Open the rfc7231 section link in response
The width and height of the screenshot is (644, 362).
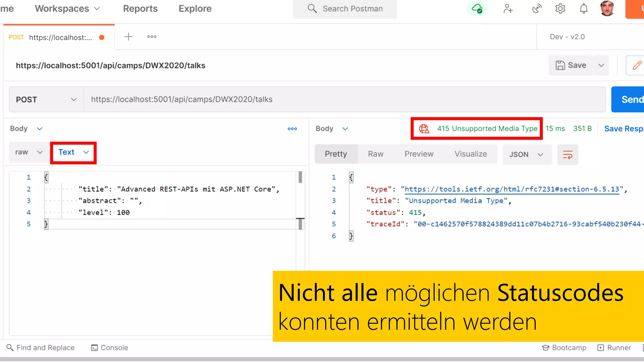click(512, 189)
